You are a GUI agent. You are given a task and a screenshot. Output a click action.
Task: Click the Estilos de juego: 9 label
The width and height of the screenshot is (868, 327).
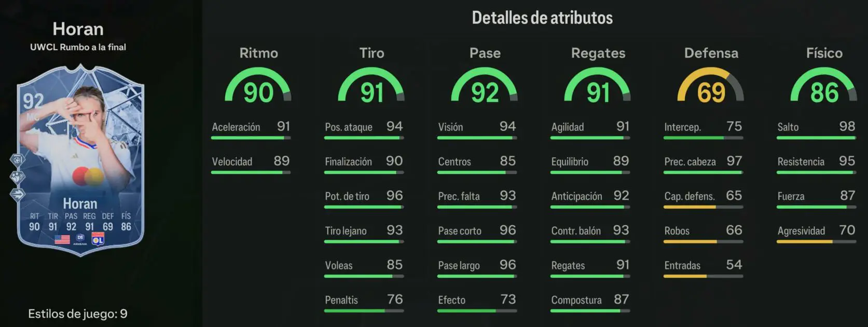[x=78, y=314]
